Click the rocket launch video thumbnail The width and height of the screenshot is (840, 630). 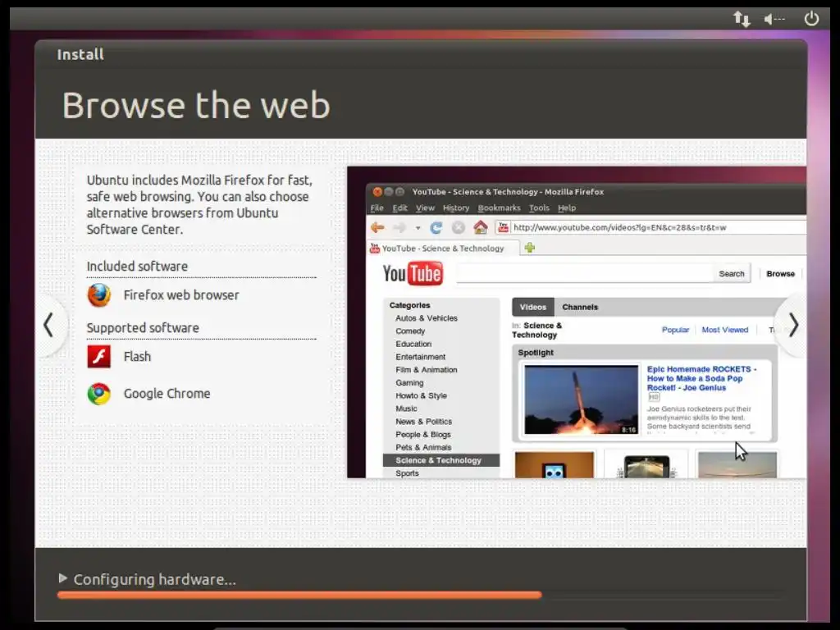pyautogui.click(x=582, y=399)
